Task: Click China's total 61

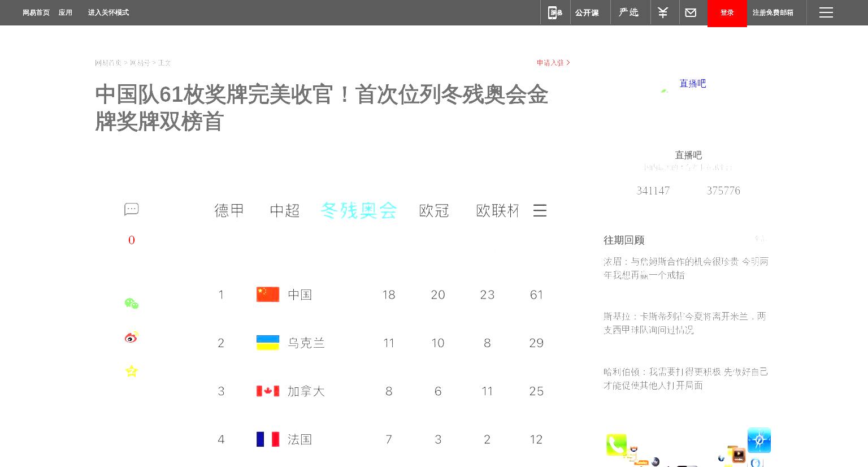Action: [x=536, y=295]
